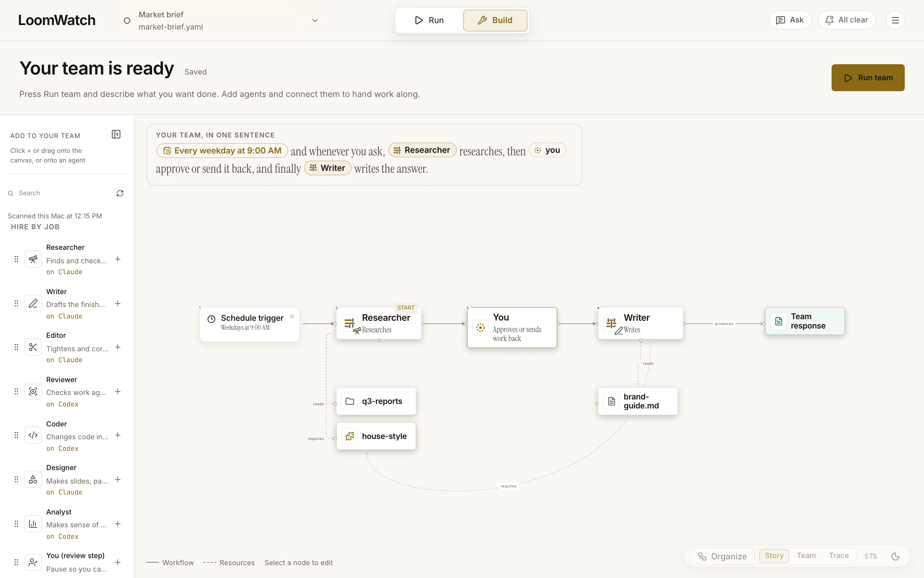Select the Schedule trigger node
Screen dimensions: 924x578
pyautogui.click(x=250, y=324)
